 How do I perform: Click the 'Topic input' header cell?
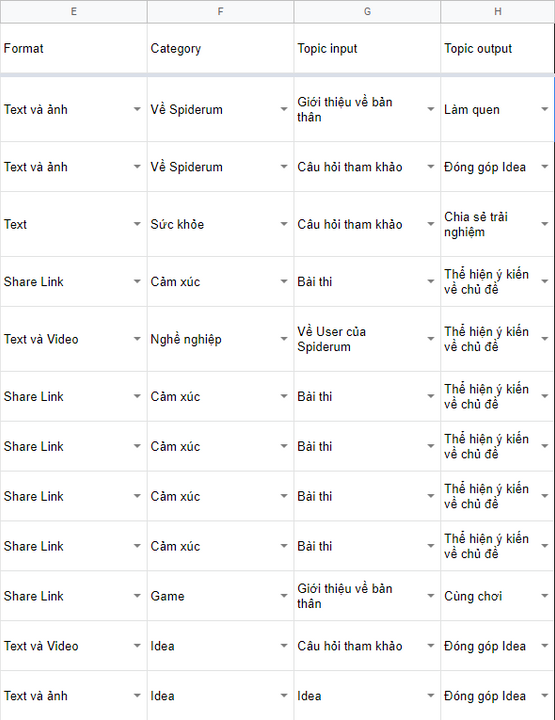tap(367, 48)
